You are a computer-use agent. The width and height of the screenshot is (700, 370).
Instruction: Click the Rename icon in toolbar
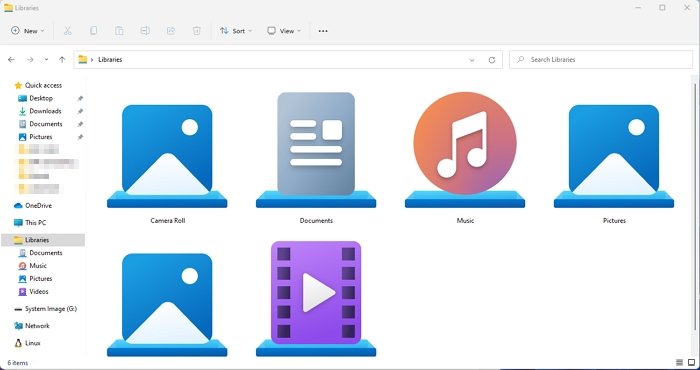pos(145,31)
